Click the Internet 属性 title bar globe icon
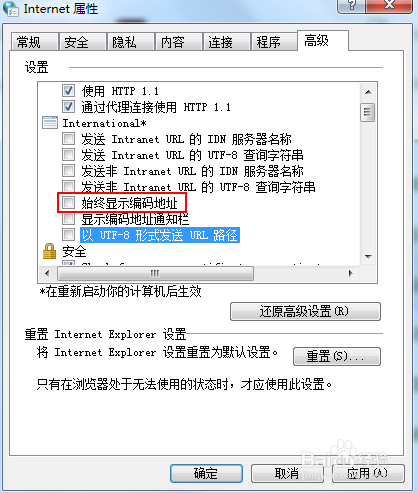The image size is (418, 493). click(x=11, y=8)
